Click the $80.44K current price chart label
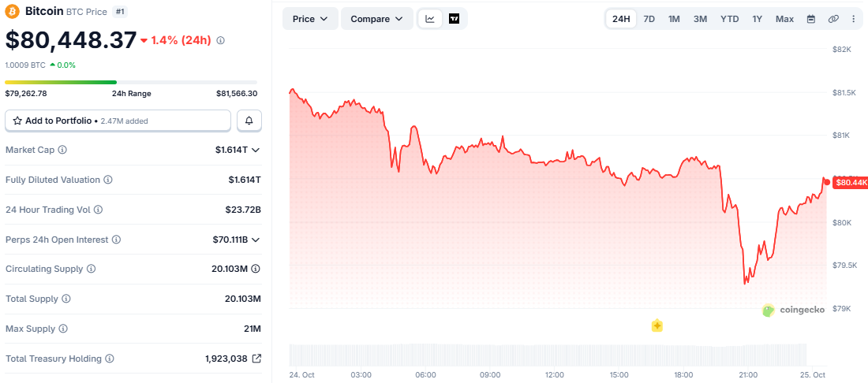 tap(850, 182)
